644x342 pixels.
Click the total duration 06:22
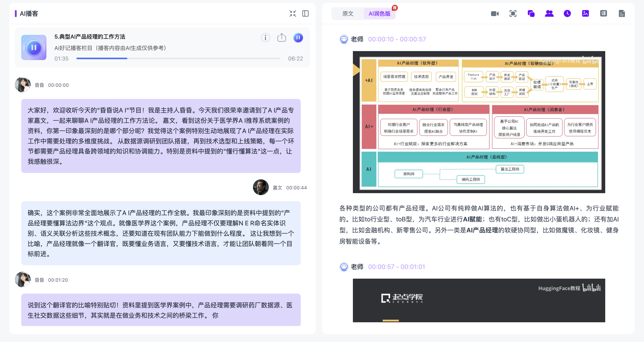pyautogui.click(x=295, y=59)
